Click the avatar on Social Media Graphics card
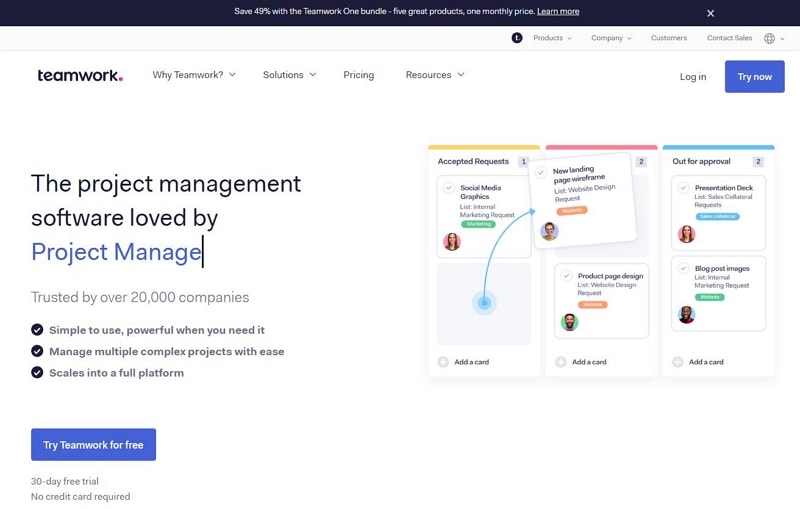Image resolution: width=800 pixels, height=509 pixels. [452, 241]
